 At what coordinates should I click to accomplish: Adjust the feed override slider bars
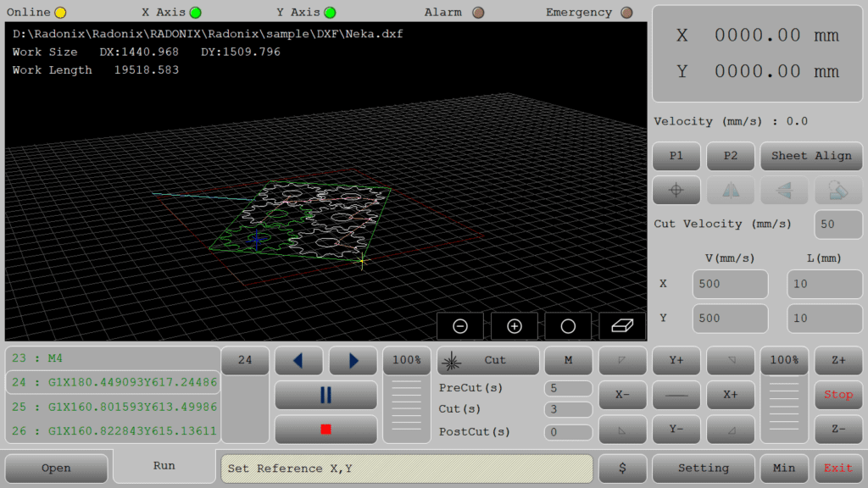pyautogui.click(x=406, y=405)
